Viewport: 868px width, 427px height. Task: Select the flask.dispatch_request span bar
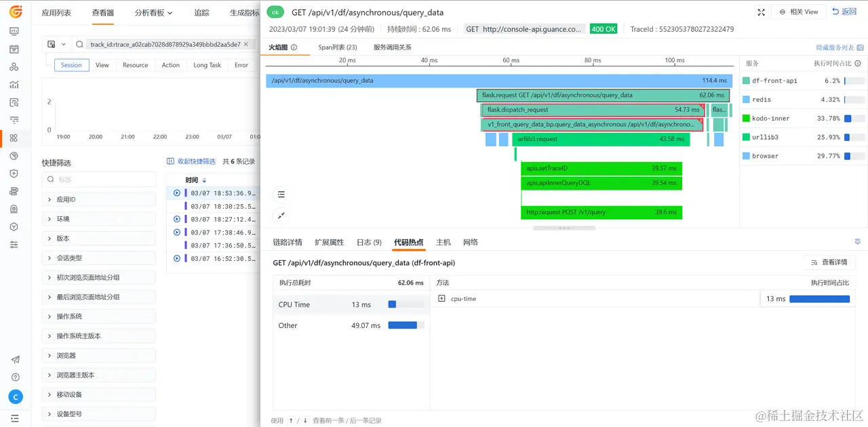(593, 110)
